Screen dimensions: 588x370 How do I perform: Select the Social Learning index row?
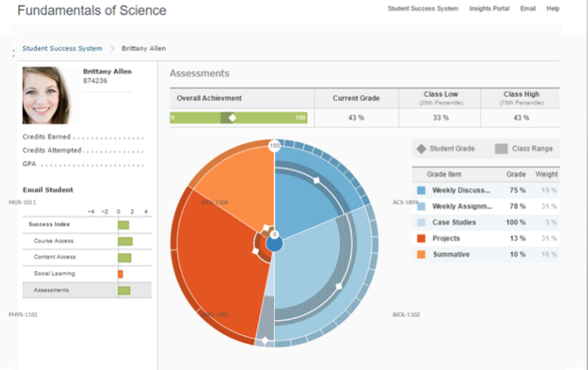tap(54, 273)
